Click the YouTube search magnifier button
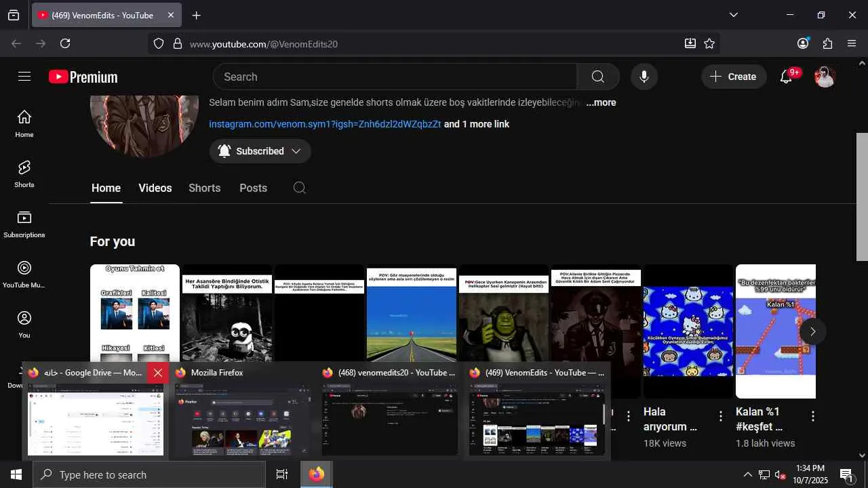Screen dimensions: 868x488 (x=597, y=77)
